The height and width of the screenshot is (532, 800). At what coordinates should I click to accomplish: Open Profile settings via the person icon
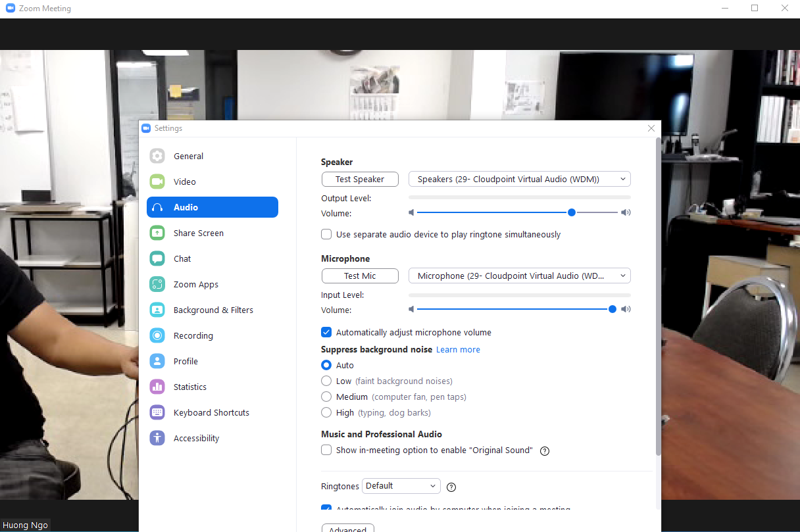(157, 361)
